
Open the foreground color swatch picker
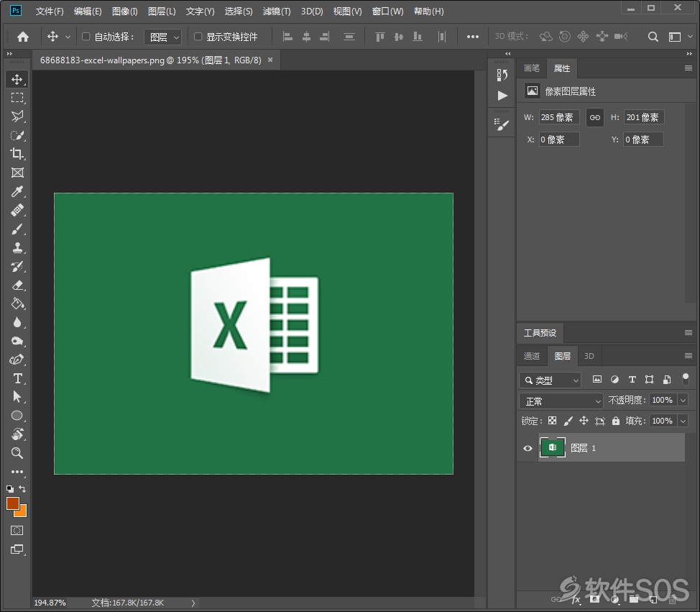[x=12, y=503]
